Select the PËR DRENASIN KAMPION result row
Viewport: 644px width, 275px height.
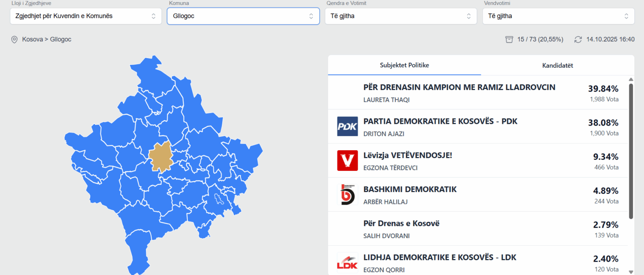459,93
